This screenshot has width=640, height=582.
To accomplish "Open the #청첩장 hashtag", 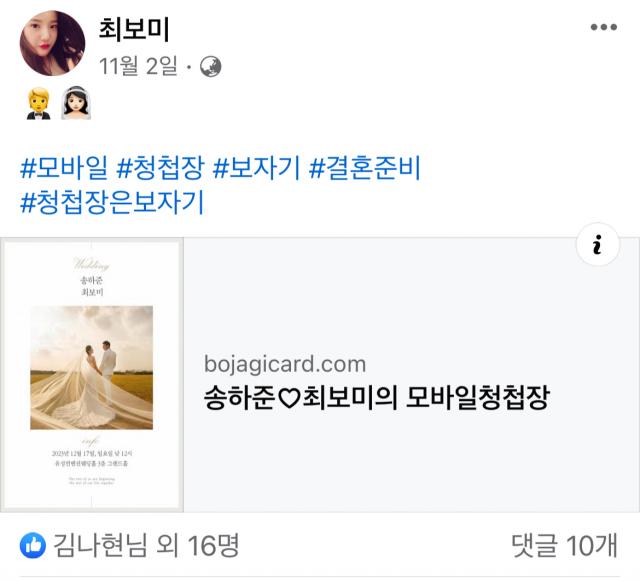I will pos(160,168).
